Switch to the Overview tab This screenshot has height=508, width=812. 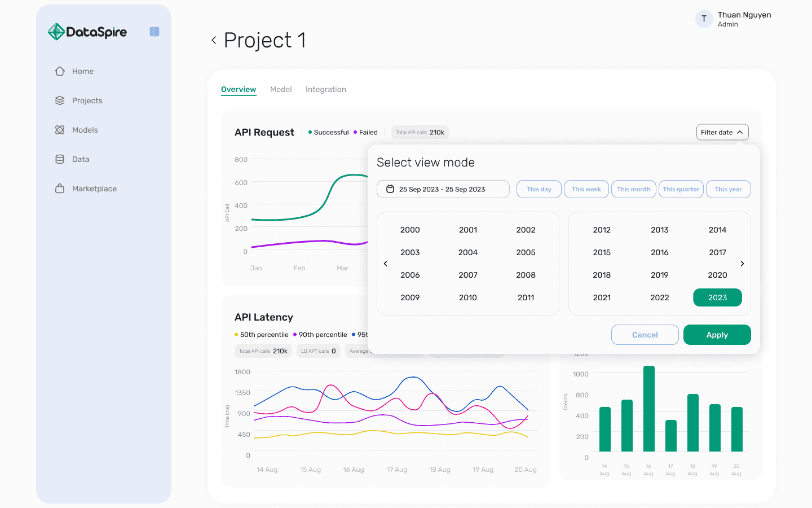239,89
